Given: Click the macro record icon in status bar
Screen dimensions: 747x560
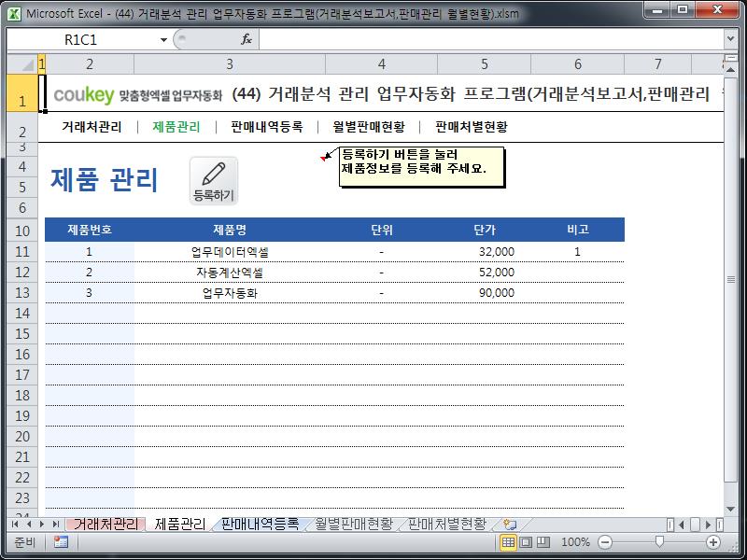Looking at the screenshot, I should point(61,542).
